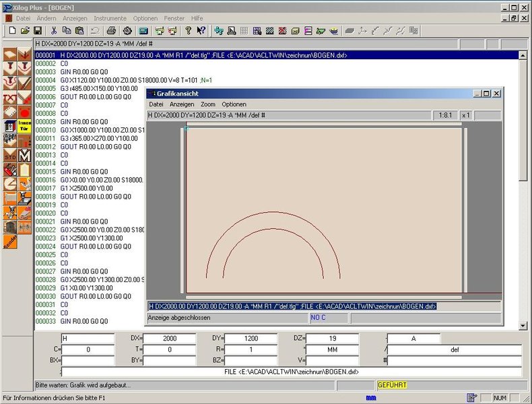Select the STD sidebar icon
The height and width of the screenshot is (404, 532).
tap(10, 156)
